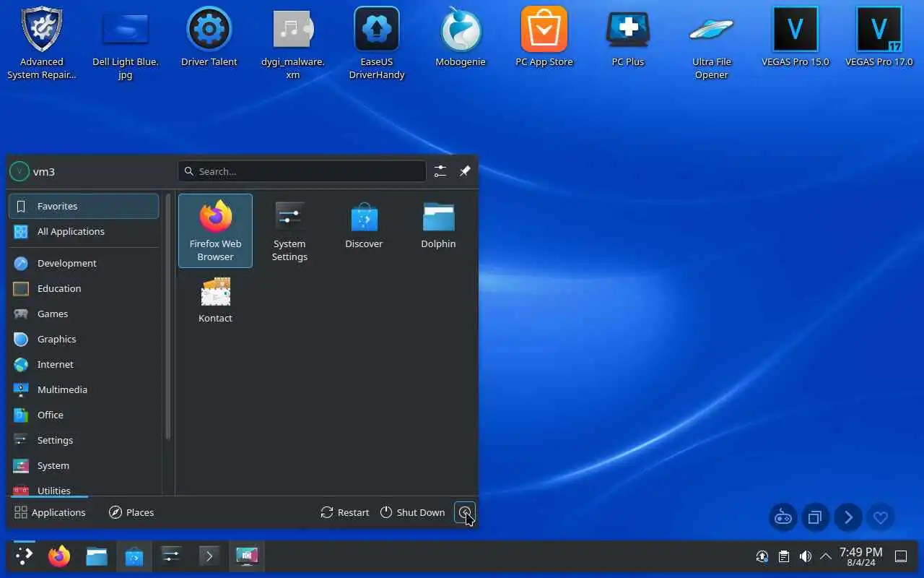Open the Multimedia category
This screenshot has height=578, width=924.
tap(84, 389)
